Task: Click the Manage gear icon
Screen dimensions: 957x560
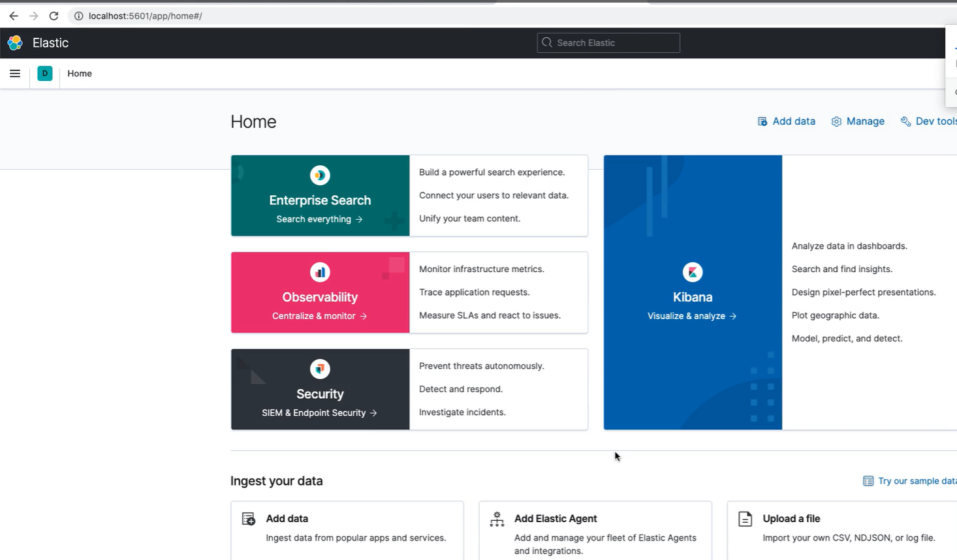Action: click(x=836, y=121)
